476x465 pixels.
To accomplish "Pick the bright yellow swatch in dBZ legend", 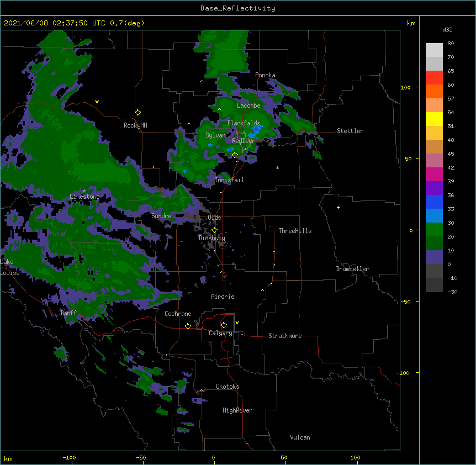I will point(434,119).
